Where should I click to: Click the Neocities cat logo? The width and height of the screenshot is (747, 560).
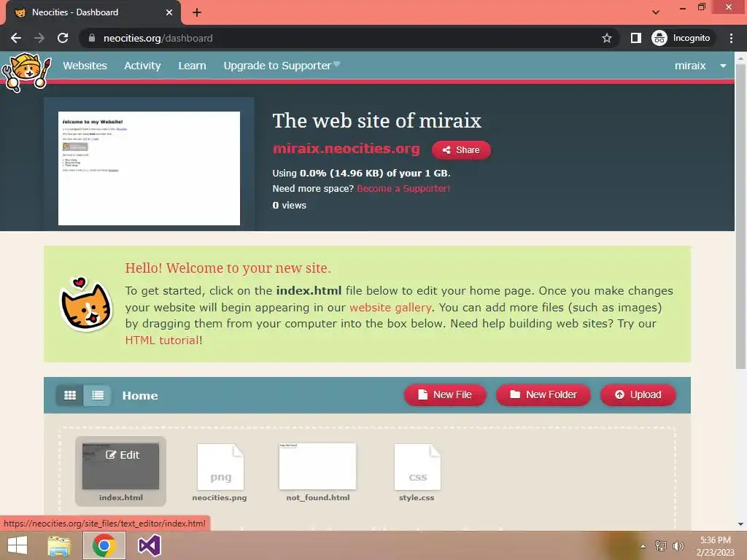coord(26,72)
